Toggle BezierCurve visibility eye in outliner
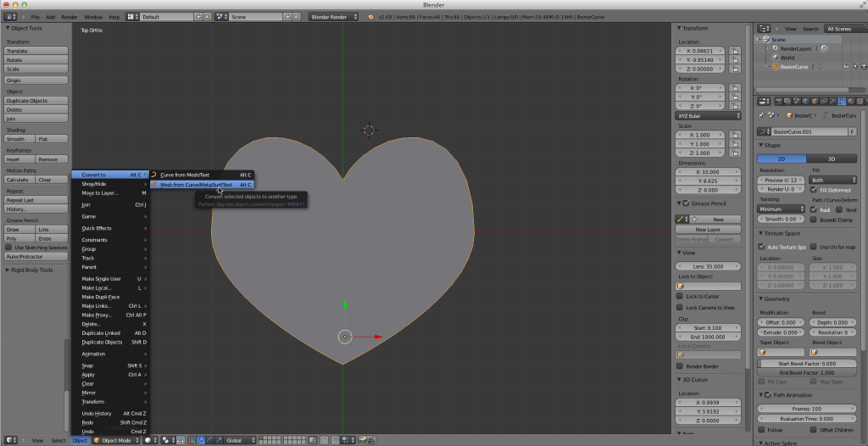This screenshot has height=446, width=868. coord(845,66)
